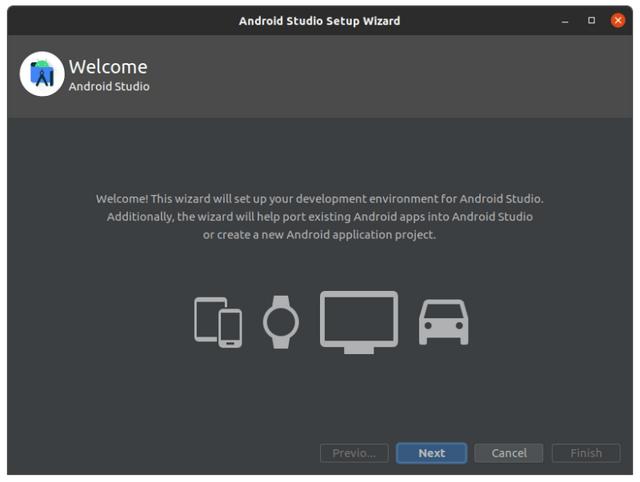Click the Cancel button

(509, 453)
